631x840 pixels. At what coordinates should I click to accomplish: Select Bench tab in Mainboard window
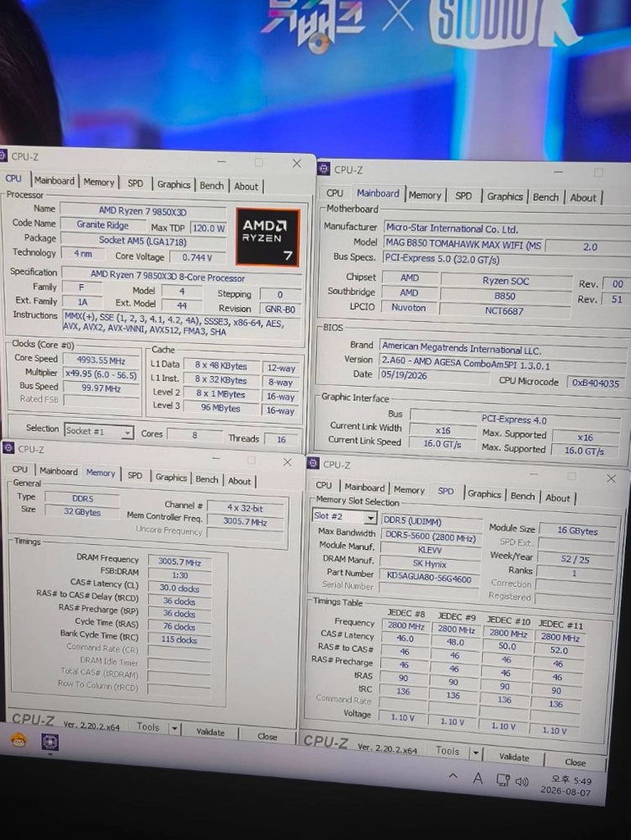(546, 197)
